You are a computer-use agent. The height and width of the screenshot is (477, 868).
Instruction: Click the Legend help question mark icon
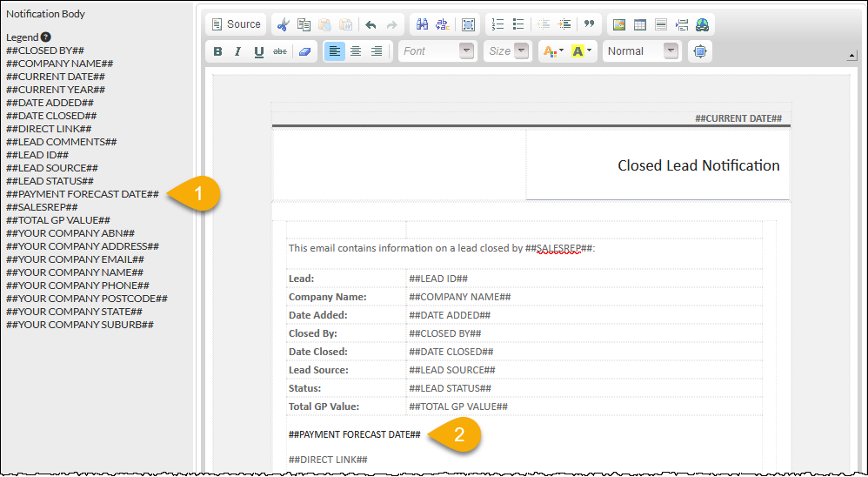pos(46,37)
